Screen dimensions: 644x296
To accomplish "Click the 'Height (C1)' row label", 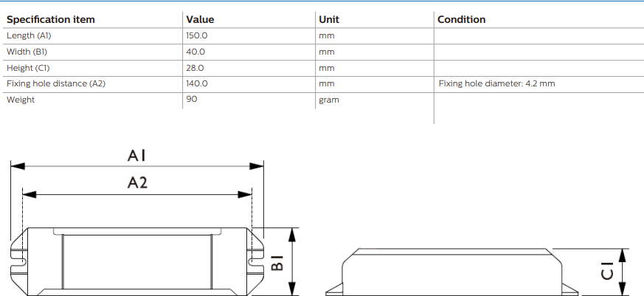I will [x=28, y=68].
